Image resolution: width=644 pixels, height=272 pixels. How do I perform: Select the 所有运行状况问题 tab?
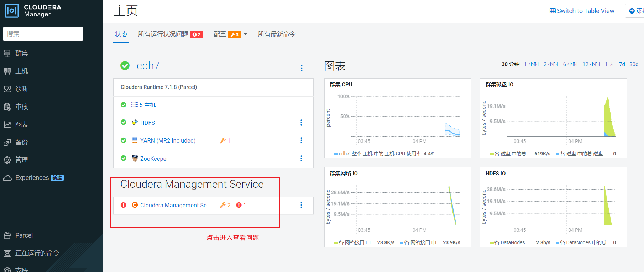point(163,34)
